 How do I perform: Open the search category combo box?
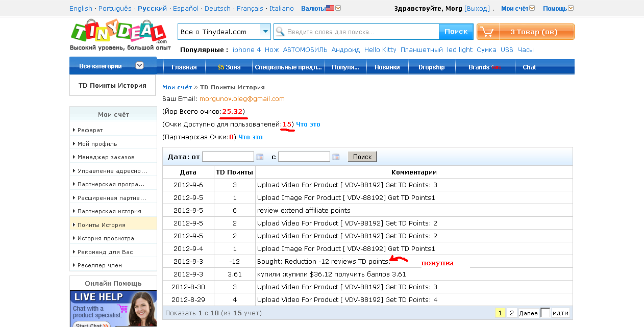pos(224,32)
